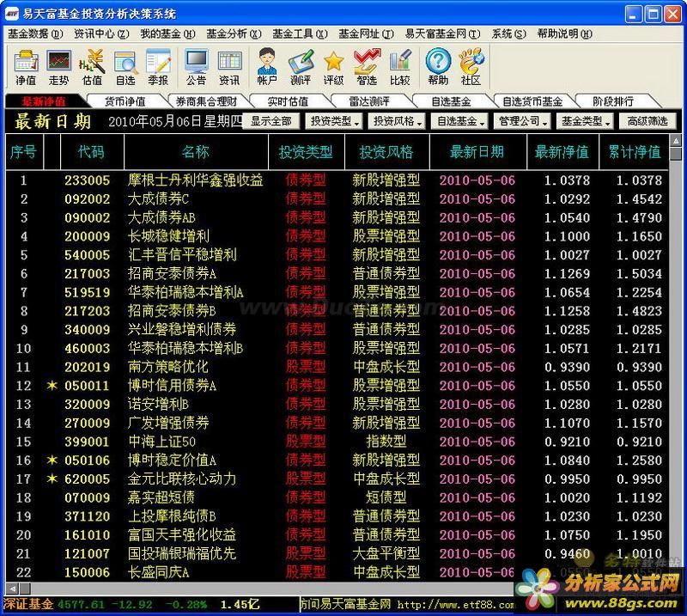The image size is (687, 616).
Task: Select the fund row 摩根士丹利华鑫强收益
Action: [337, 180]
